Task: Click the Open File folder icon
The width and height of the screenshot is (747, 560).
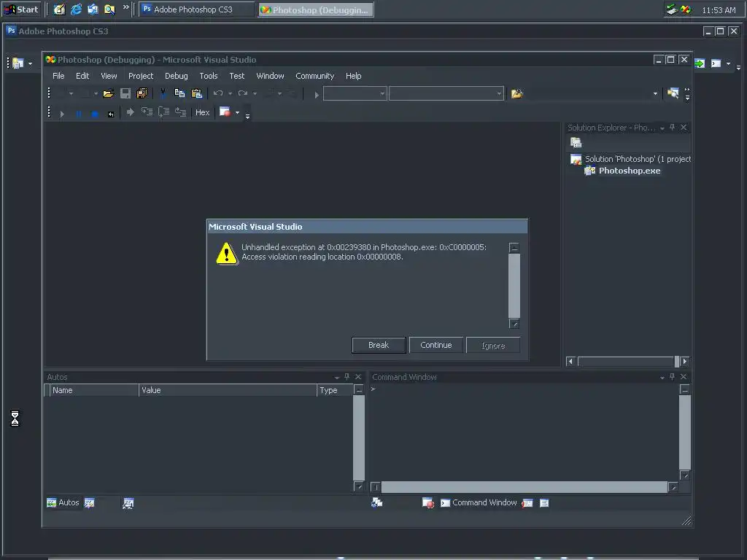Action: [x=108, y=93]
